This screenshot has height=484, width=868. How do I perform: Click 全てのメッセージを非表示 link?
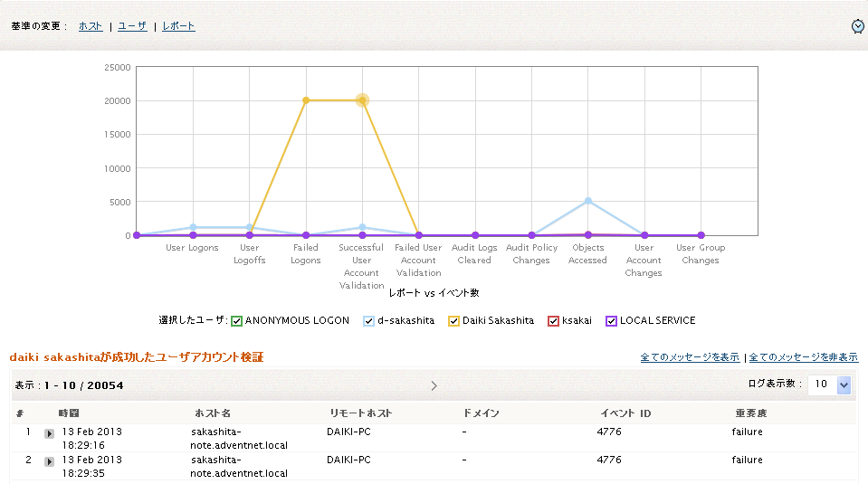803,357
